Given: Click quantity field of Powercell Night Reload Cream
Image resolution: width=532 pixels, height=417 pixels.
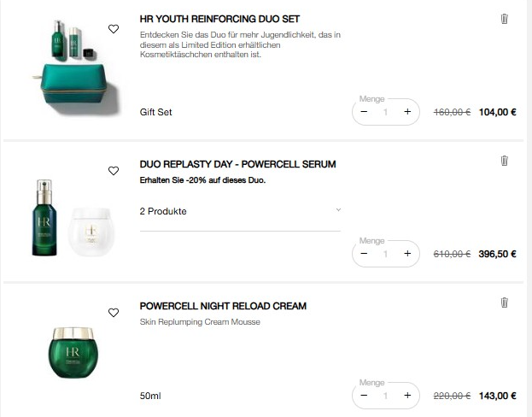Looking at the screenshot, I should (386, 396).
